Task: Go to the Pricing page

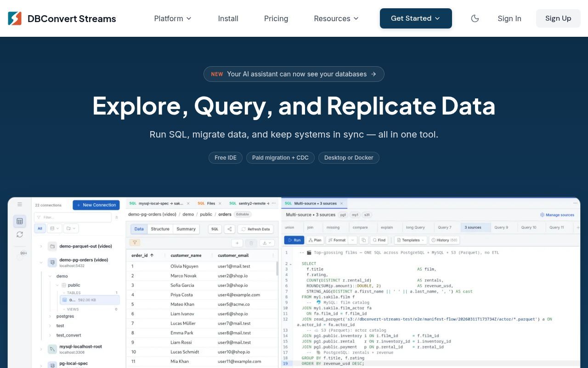Action: [x=276, y=18]
